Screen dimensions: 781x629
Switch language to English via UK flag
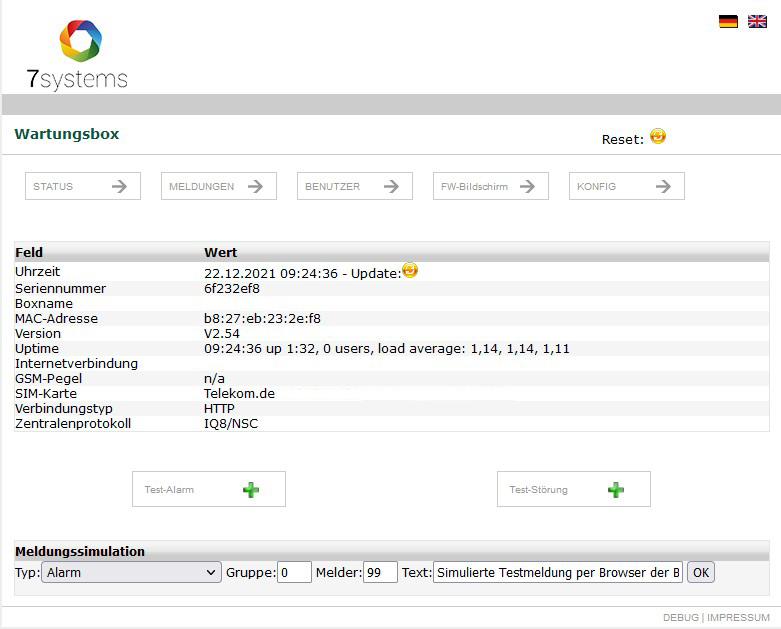(757, 21)
